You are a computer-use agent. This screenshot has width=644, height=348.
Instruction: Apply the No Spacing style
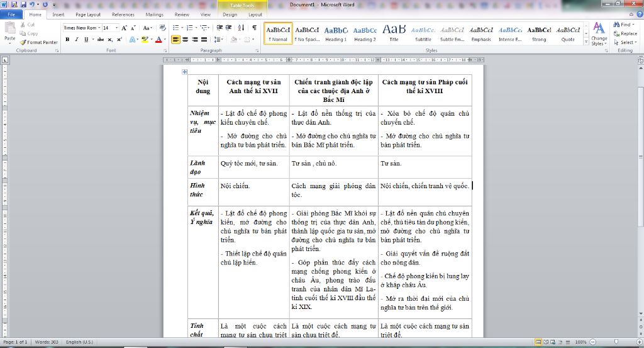(307, 33)
